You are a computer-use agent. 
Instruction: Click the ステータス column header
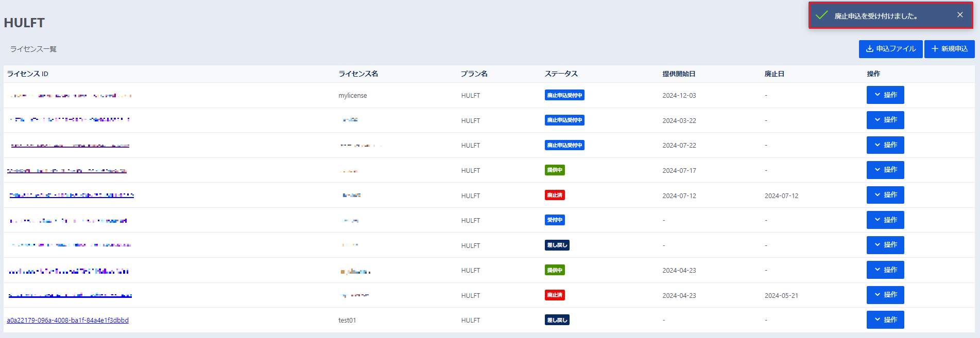point(561,74)
